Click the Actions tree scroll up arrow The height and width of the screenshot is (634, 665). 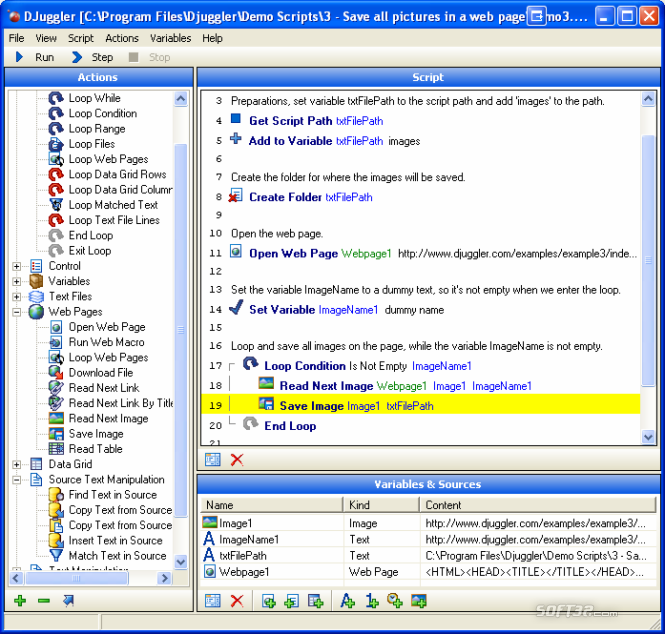pos(181,99)
